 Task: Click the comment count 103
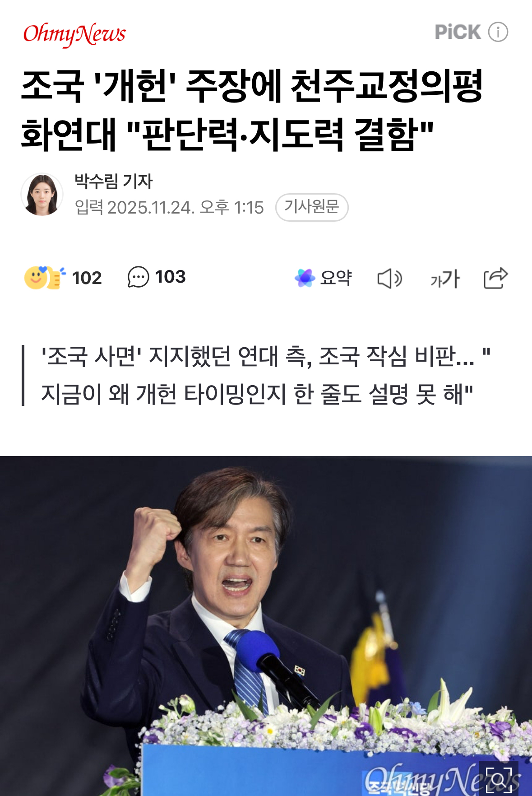point(171,277)
